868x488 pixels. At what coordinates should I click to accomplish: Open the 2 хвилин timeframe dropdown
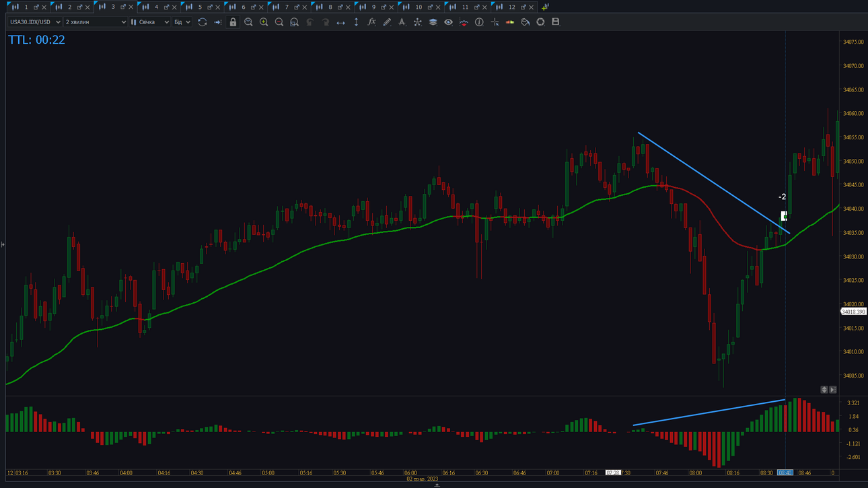tap(95, 22)
